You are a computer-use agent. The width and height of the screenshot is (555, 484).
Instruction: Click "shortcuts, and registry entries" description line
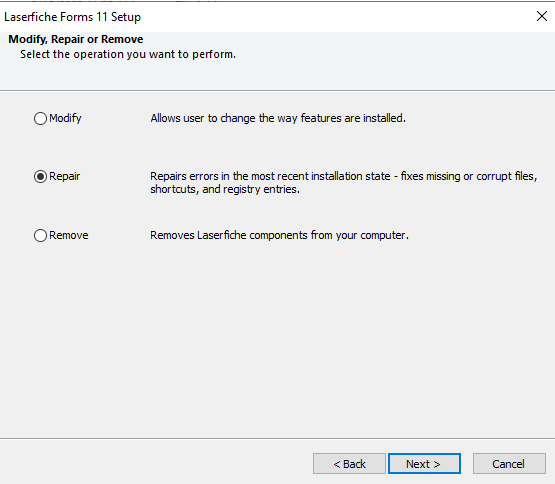pos(225,189)
